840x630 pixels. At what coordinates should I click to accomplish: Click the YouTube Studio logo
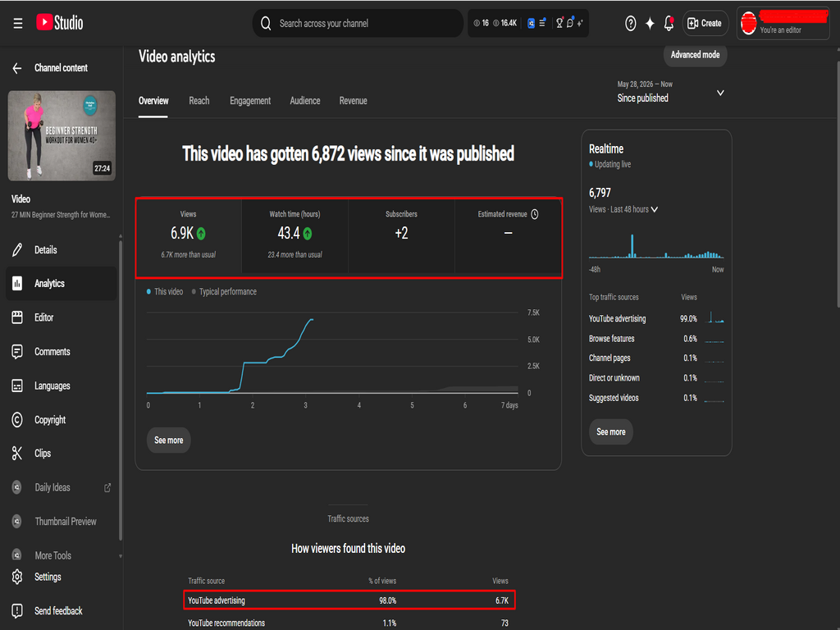click(59, 22)
